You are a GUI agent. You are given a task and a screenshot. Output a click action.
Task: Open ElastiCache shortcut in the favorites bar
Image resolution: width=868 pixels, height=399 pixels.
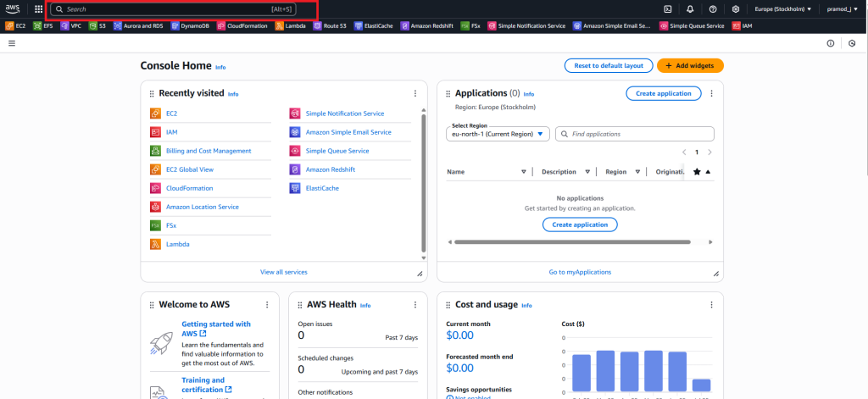point(374,25)
